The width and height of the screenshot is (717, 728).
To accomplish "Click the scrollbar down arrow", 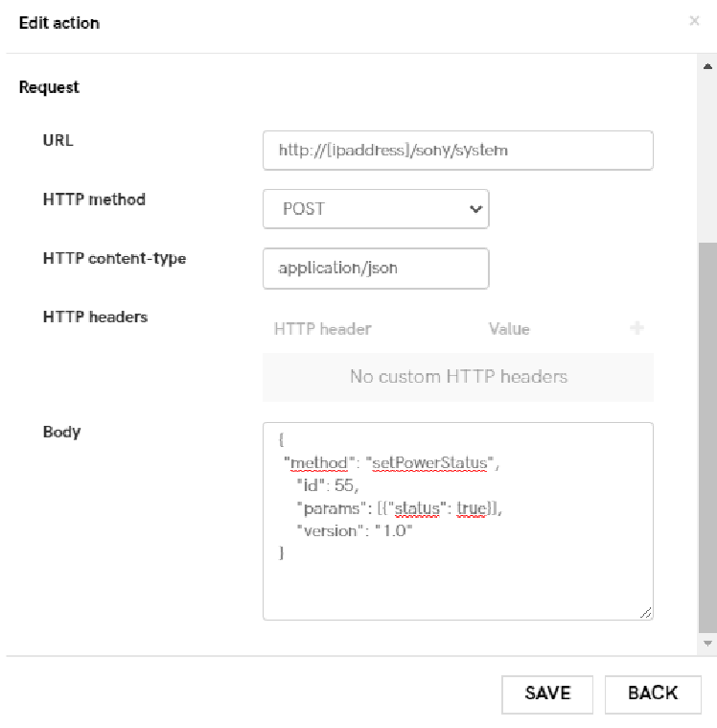I will 707,644.
